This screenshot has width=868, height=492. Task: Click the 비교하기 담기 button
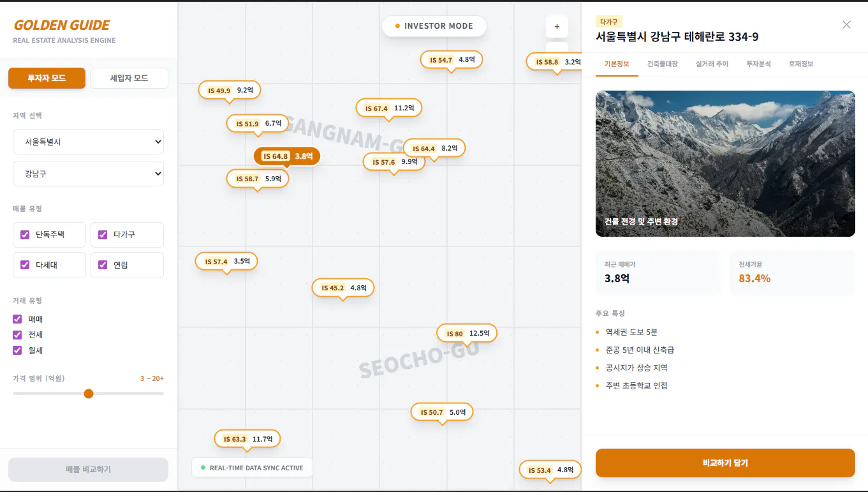(725, 462)
